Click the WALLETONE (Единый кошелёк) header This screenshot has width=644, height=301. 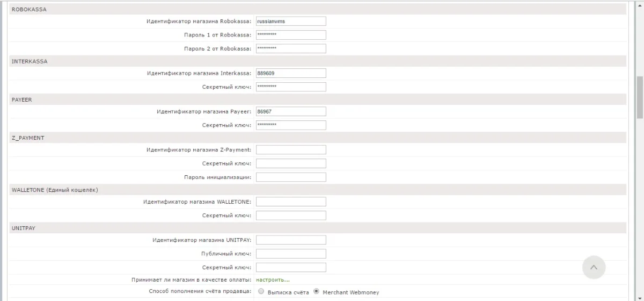(318, 190)
